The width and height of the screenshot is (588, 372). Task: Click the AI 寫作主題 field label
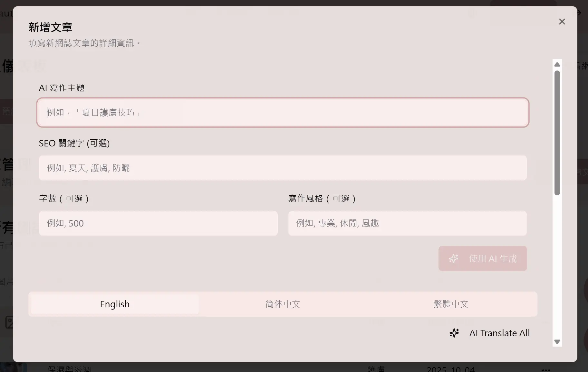(62, 88)
